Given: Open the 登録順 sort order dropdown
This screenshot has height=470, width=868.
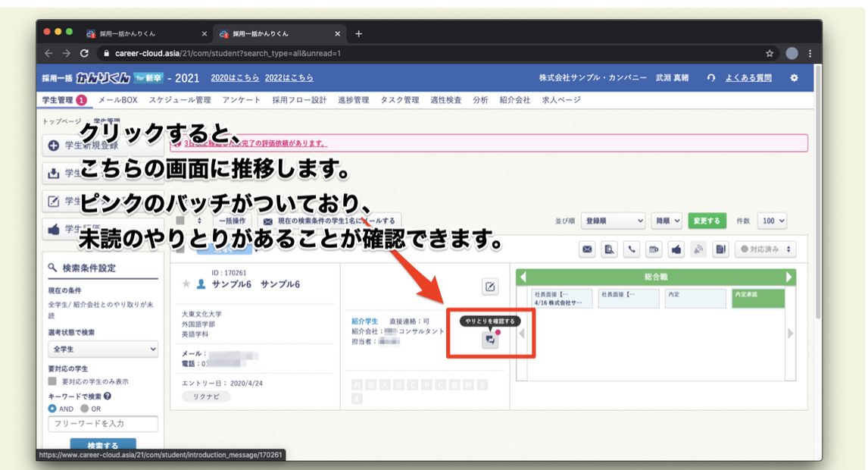Looking at the screenshot, I should pos(613,221).
